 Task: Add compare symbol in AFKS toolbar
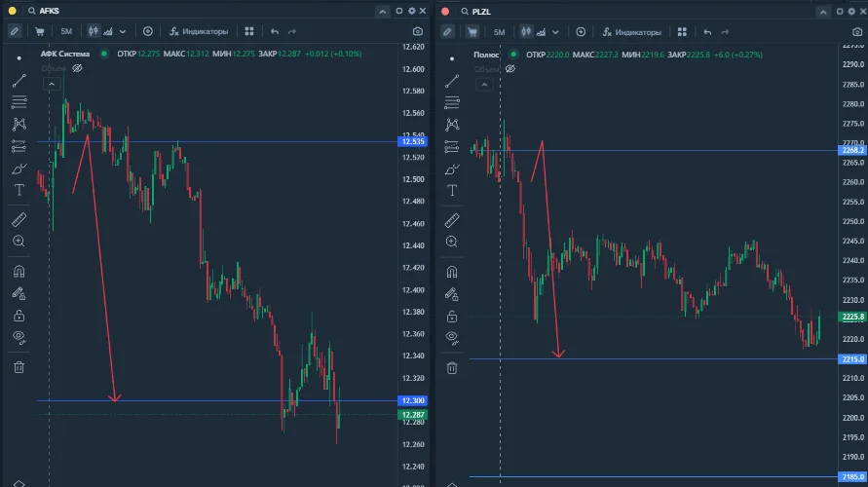(148, 31)
